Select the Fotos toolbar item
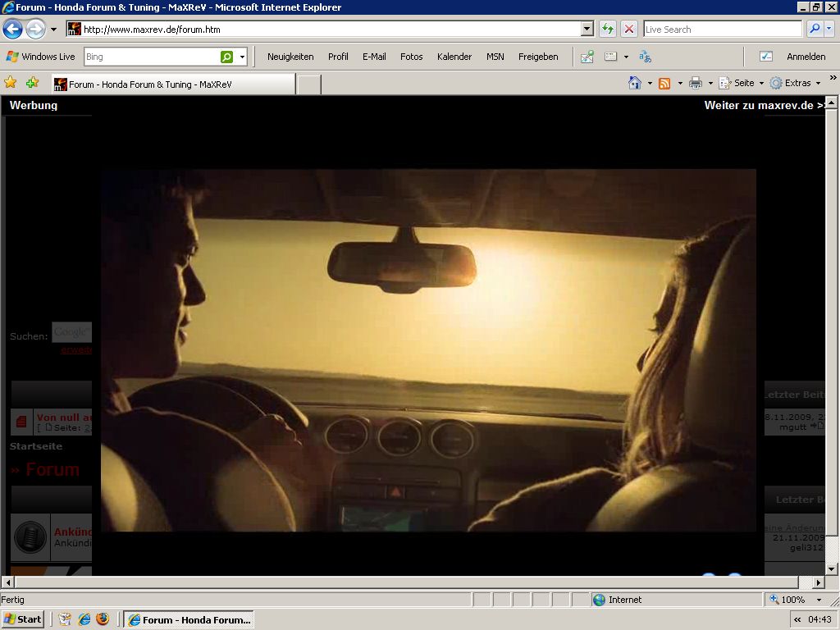The height and width of the screenshot is (630, 840). 411,57
